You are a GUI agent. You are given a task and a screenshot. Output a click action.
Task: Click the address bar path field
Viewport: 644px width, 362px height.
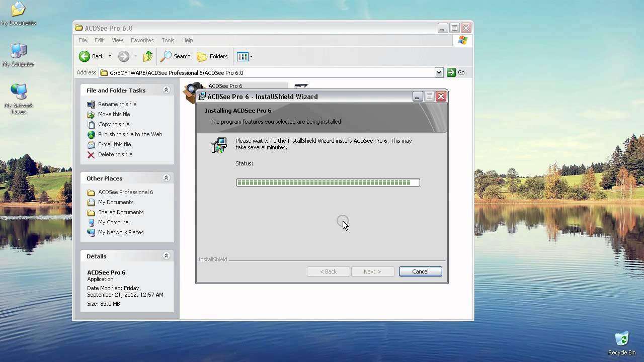click(267, 72)
